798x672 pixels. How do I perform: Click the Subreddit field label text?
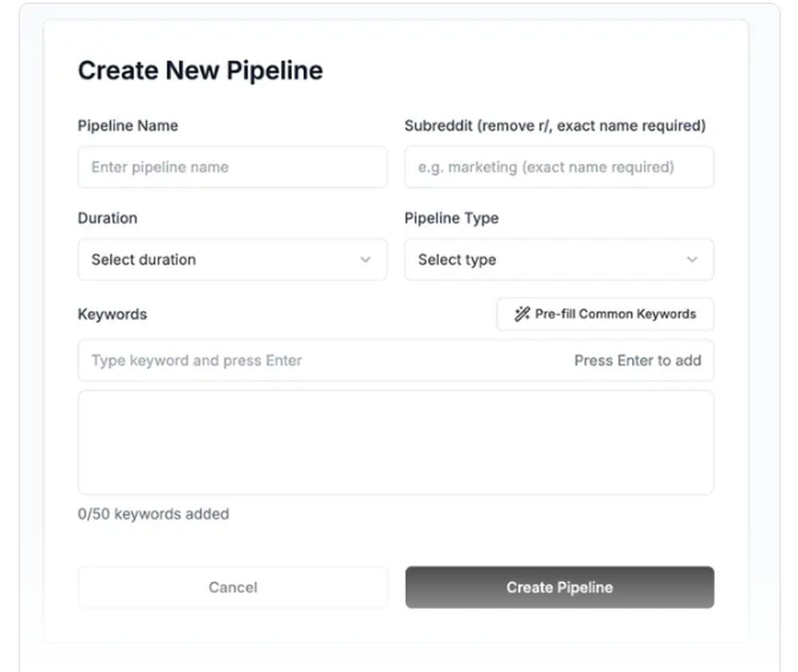coord(555,126)
